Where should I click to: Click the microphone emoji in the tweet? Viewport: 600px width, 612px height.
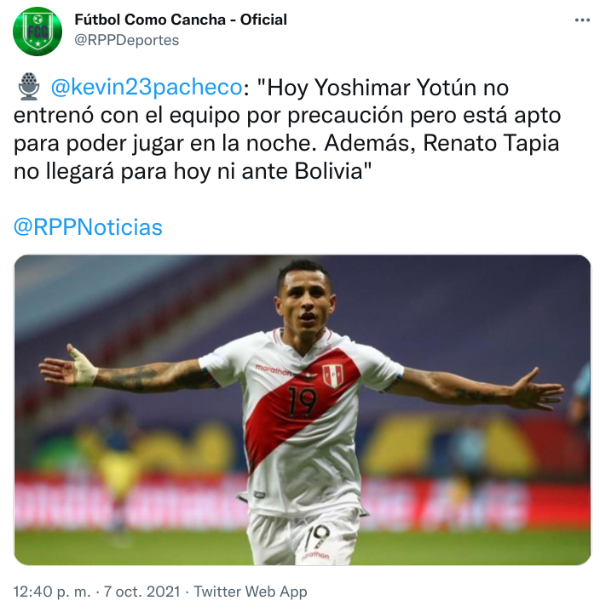pos(29,86)
